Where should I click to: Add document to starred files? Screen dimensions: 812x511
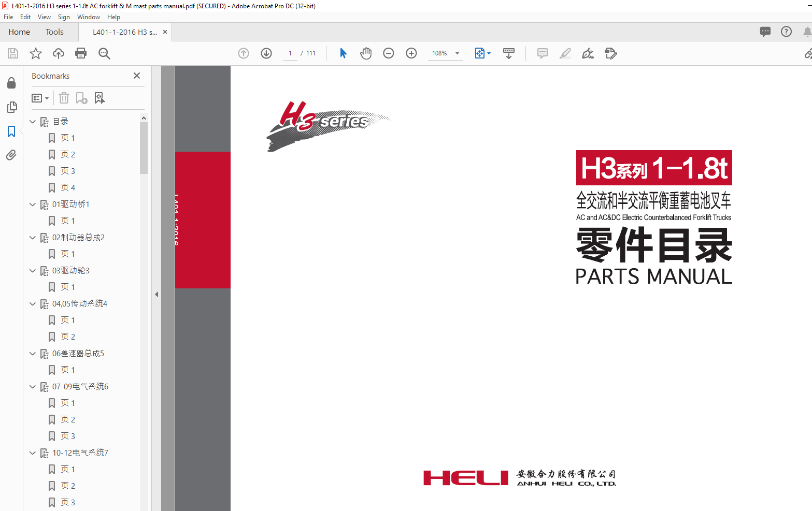(36, 53)
